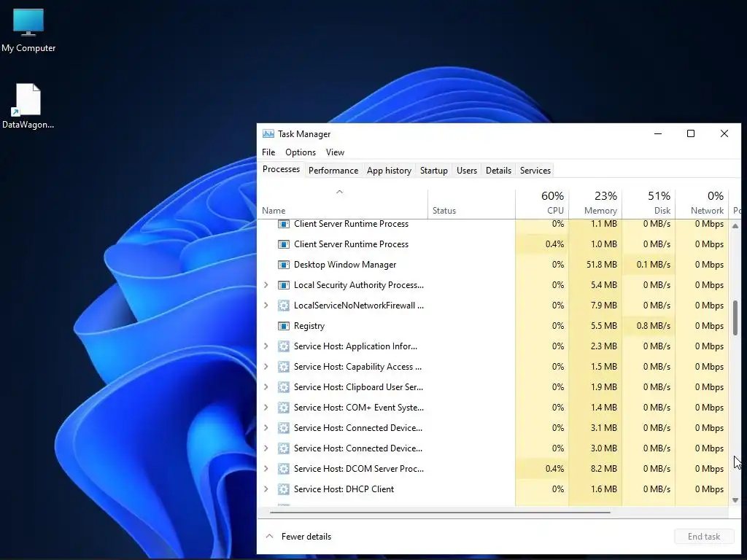Click the Service Host: Clipboard User Ser gear icon
This screenshot has height=560, width=747.
click(x=284, y=387)
